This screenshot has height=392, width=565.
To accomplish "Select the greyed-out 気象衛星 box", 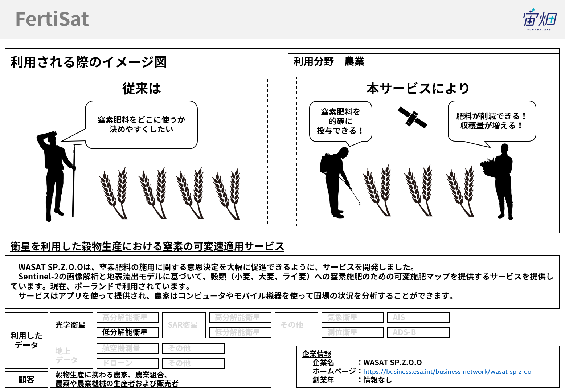I will click(x=353, y=318).
